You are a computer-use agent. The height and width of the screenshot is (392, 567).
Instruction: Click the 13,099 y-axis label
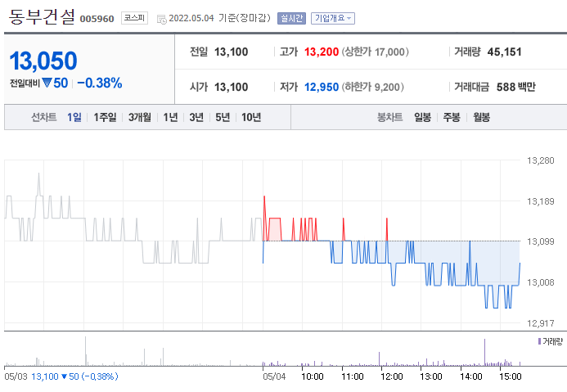541,241
